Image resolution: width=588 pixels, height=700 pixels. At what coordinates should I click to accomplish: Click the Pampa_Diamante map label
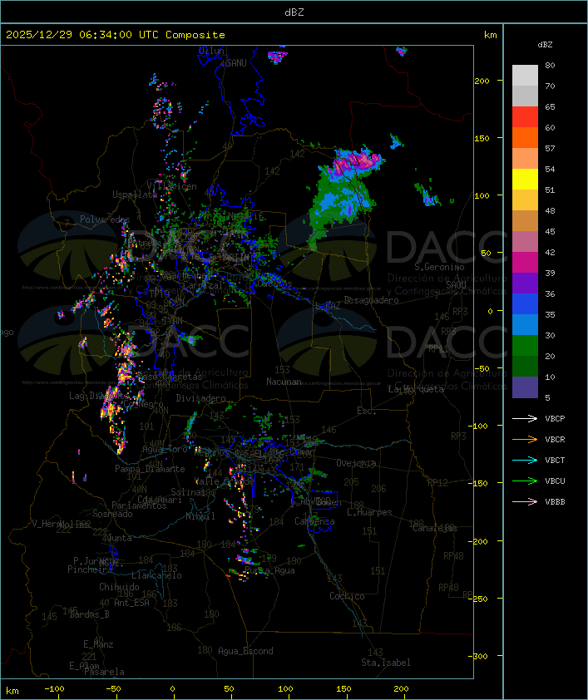[x=150, y=469]
